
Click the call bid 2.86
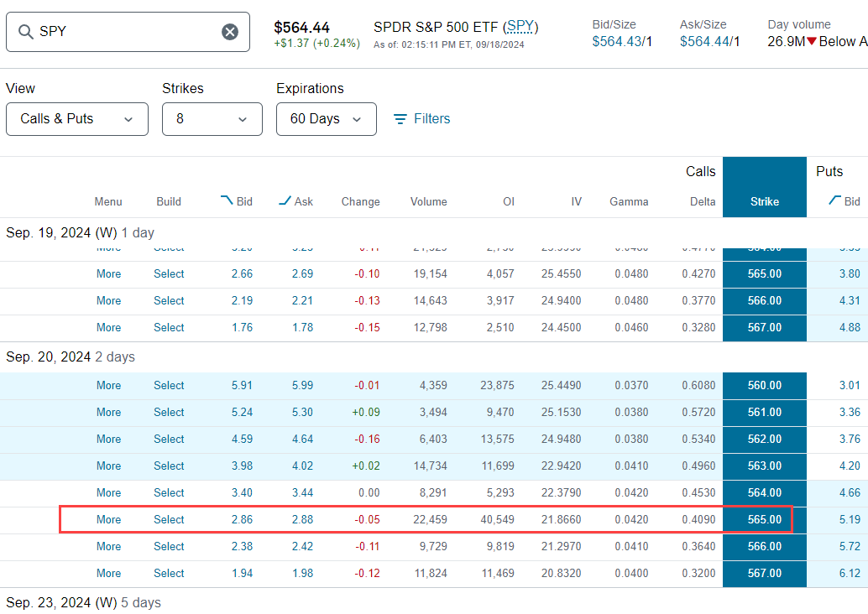point(242,519)
